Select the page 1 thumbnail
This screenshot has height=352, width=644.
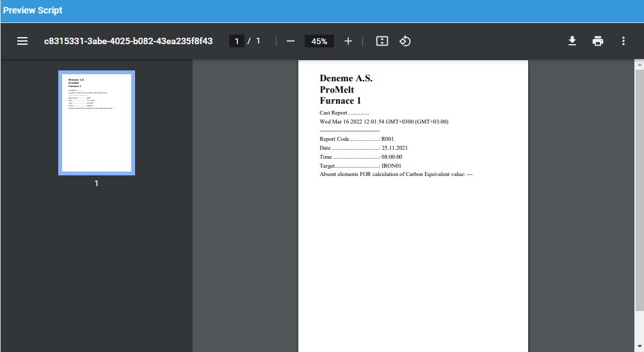tap(97, 122)
